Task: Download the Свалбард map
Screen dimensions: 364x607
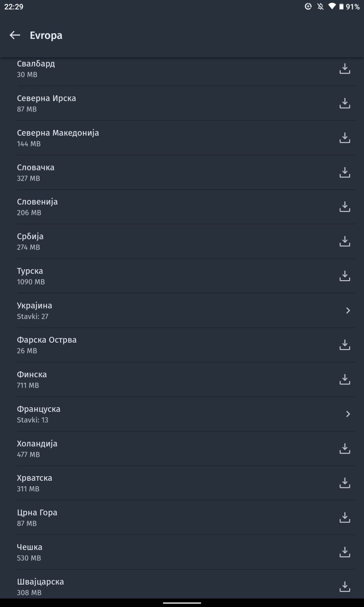Action: click(x=344, y=69)
